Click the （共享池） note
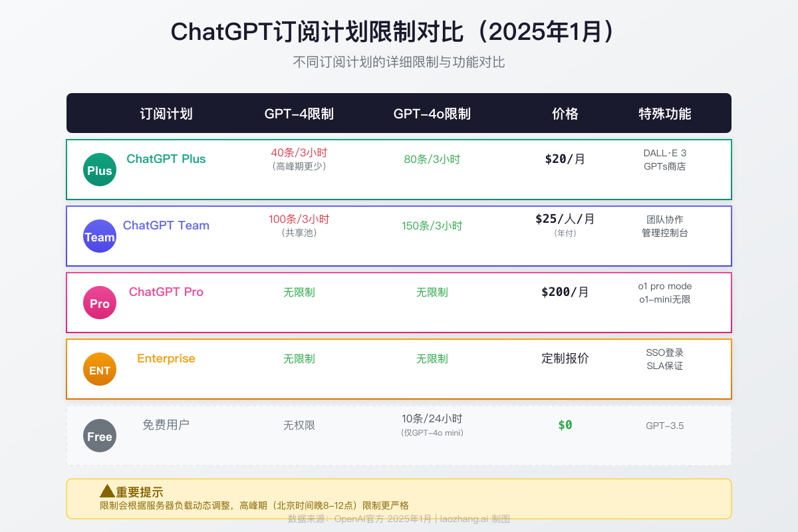This screenshot has width=798, height=532. [x=299, y=233]
